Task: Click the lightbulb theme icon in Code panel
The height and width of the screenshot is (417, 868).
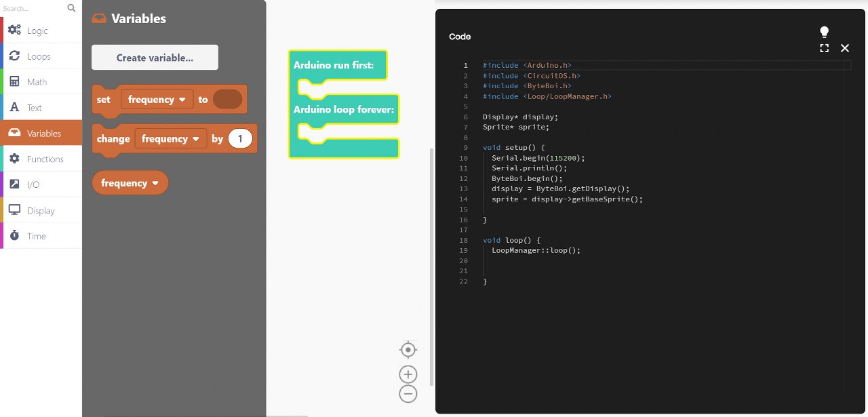Action: 825,32
